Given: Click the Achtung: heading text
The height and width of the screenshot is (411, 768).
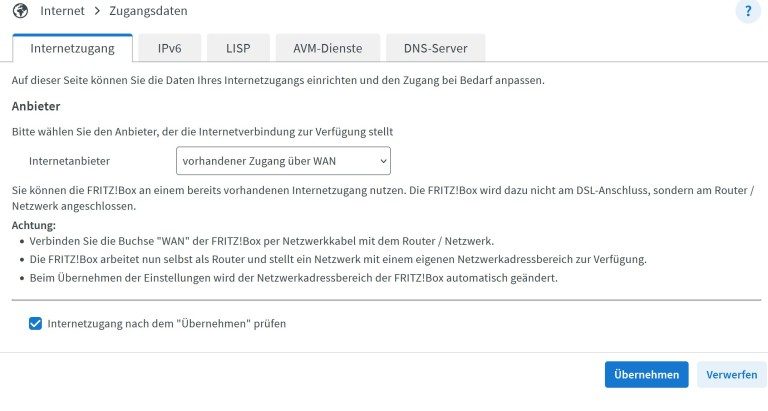Looking at the screenshot, I should tap(34, 225).
